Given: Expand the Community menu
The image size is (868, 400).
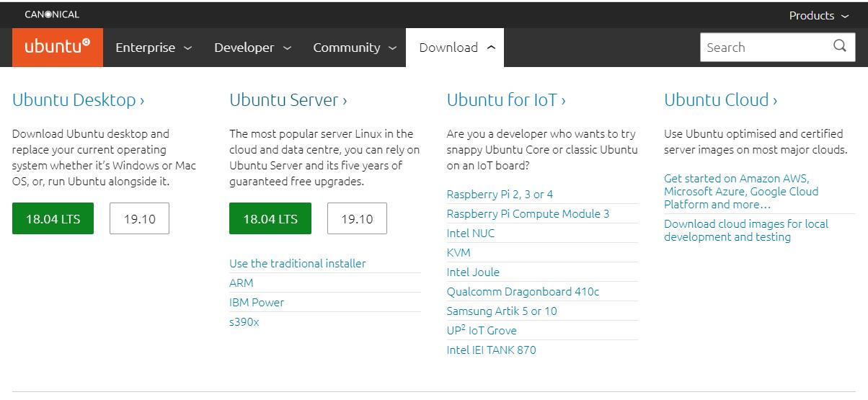Looking at the screenshot, I should click(x=355, y=48).
